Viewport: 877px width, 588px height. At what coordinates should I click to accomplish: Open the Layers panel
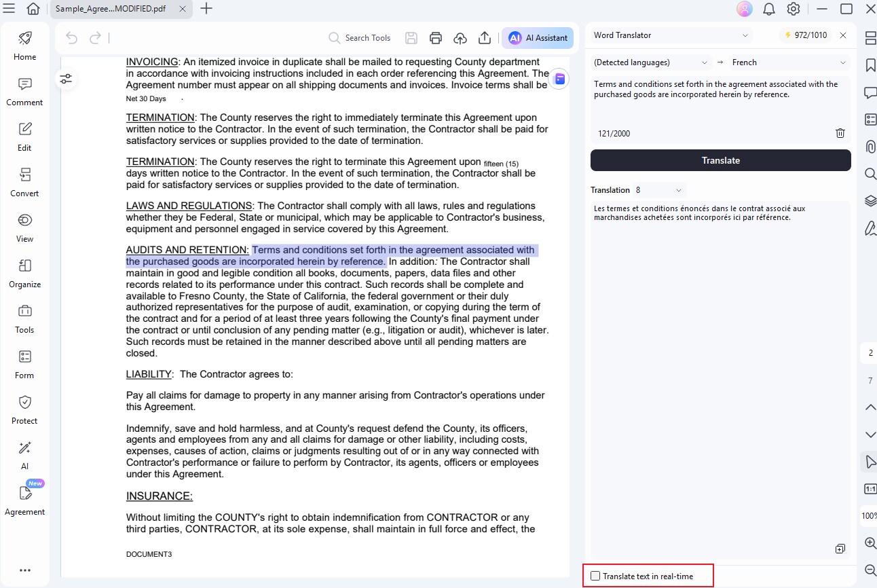(870, 201)
